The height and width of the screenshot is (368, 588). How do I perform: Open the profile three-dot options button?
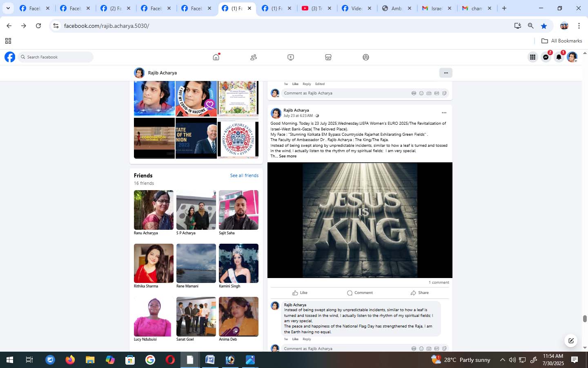point(446,73)
